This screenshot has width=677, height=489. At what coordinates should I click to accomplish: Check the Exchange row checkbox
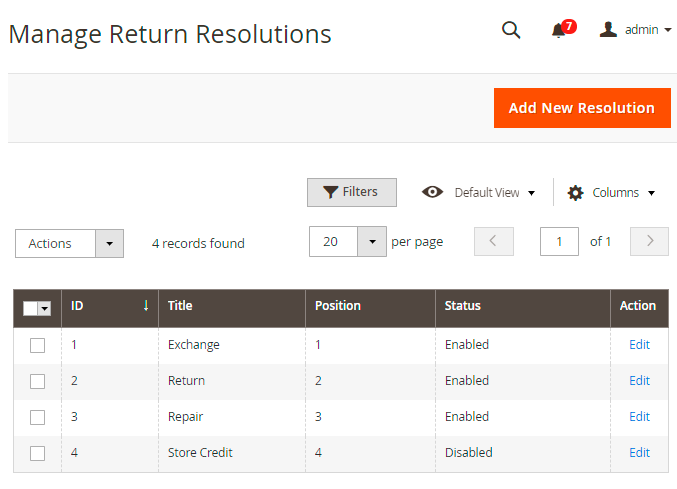[38, 345]
